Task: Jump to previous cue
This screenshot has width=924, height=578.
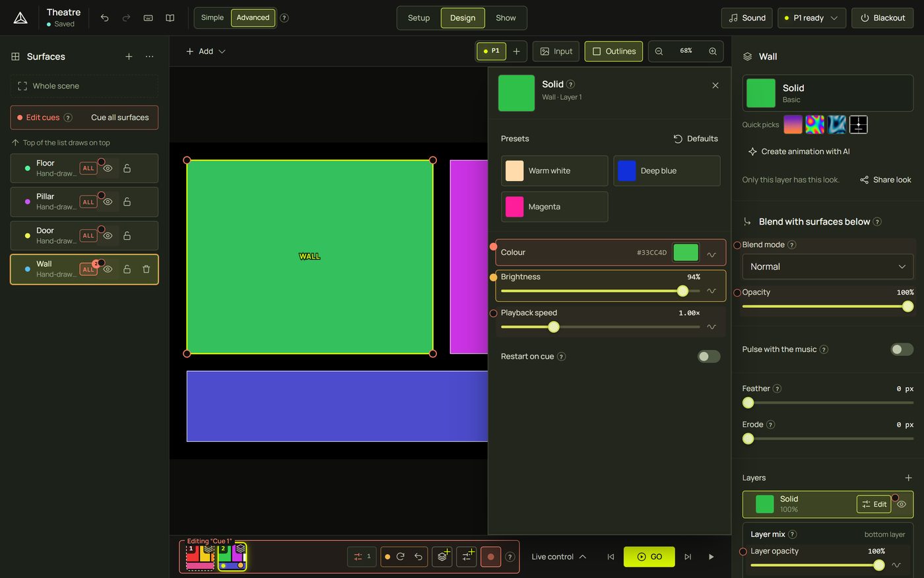Action: click(x=610, y=557)
